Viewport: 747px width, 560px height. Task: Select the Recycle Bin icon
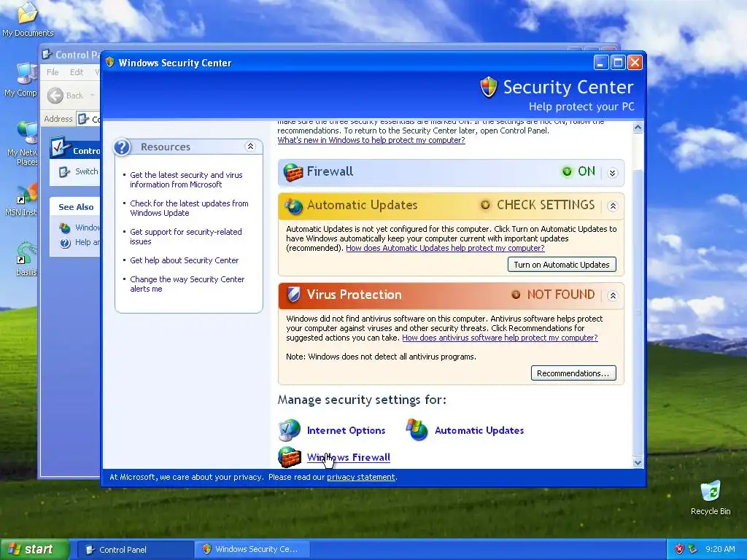click(x=711, y=498)
